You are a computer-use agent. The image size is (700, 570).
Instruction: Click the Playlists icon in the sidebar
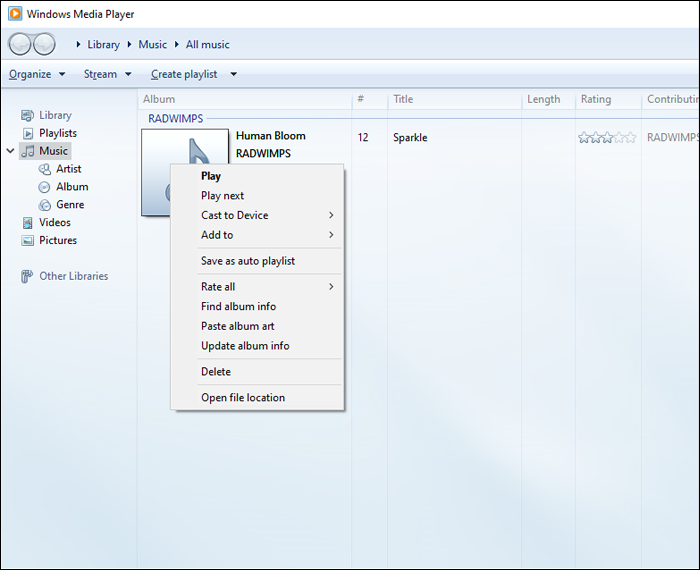[x=28, y=133]
